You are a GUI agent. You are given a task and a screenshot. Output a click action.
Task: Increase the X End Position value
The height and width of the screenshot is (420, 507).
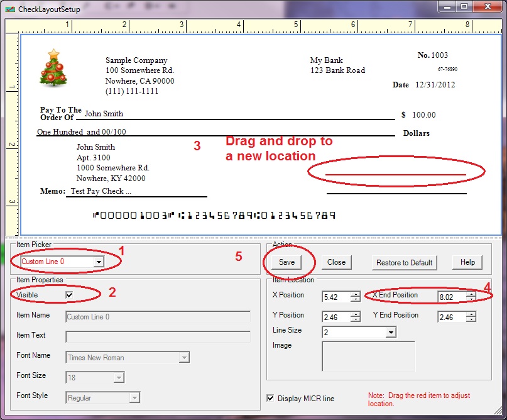click(x=471, y=294)
